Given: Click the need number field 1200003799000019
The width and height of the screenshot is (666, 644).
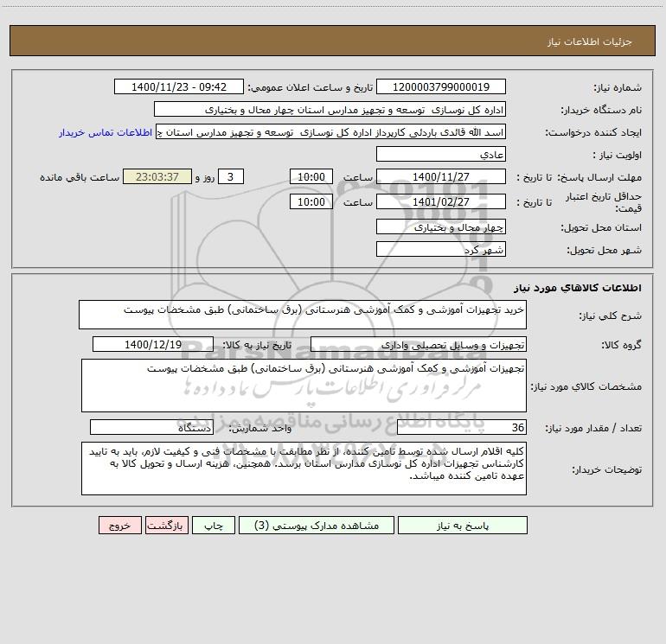Looking at the screenshot, I should (441, 86).
